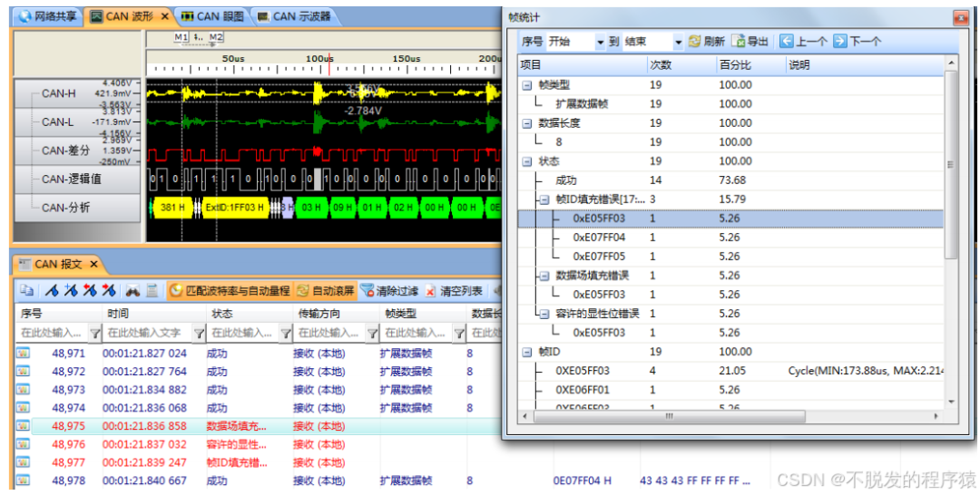Click the 导出 export button in 帧统计
The image size is (980, 495).
click(x=750, y=42)
